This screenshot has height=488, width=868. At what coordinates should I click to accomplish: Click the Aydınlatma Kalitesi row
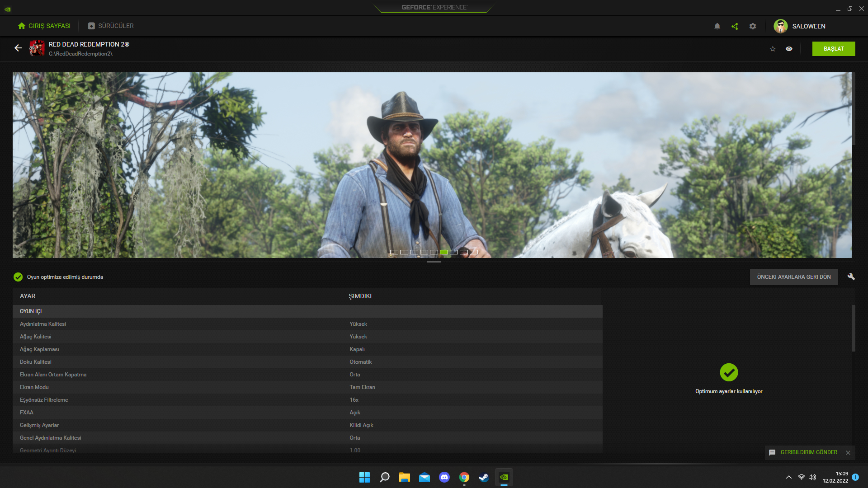307,324
